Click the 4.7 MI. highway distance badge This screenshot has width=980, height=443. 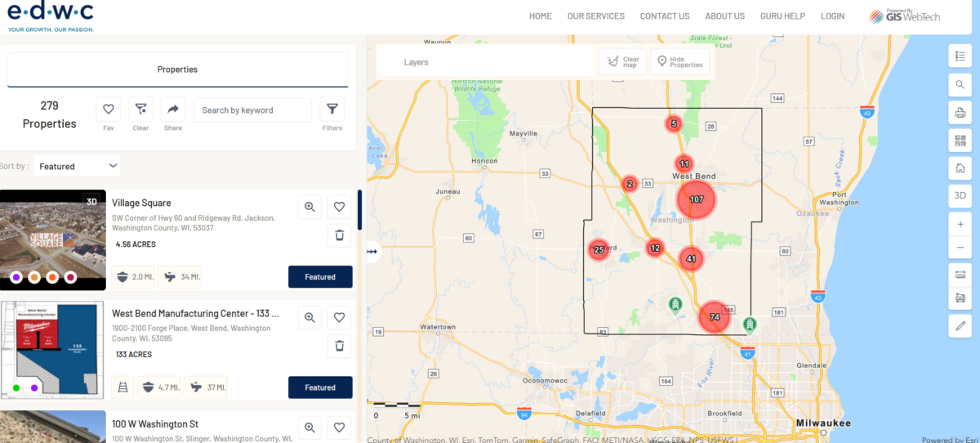[158, 387]
